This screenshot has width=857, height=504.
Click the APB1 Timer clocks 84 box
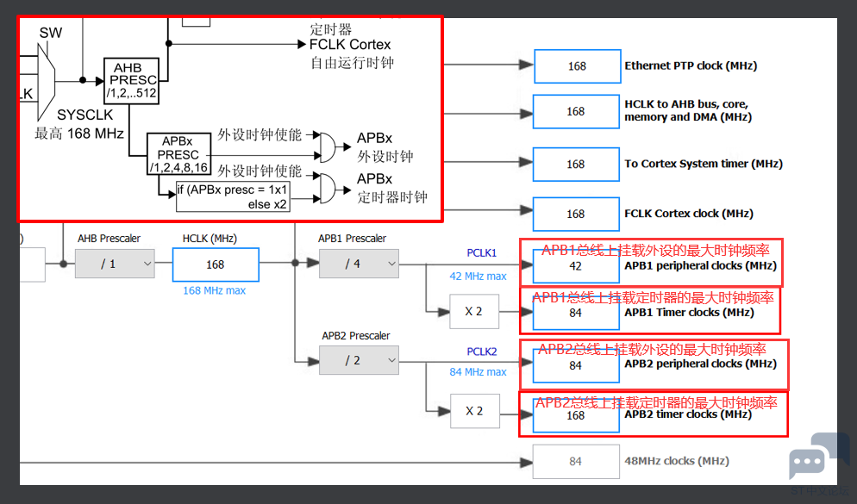pyautogui.click(x=576, y=313)
